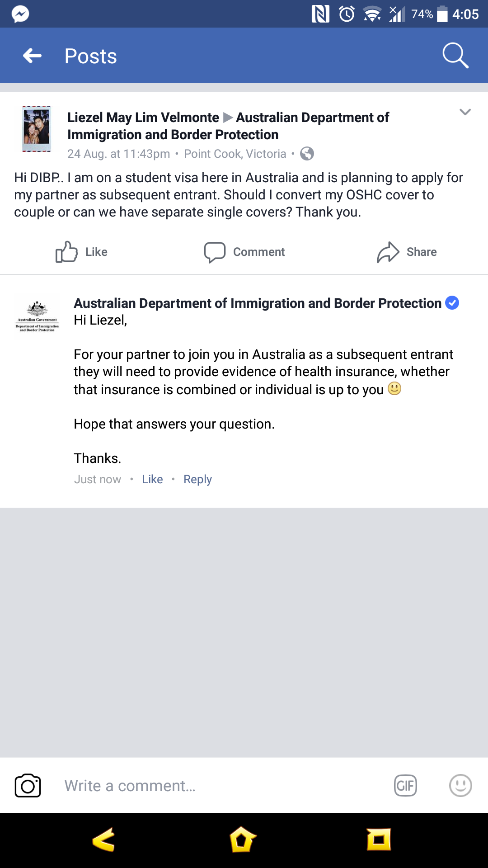
Task: Focus the Write a comment field
Action: 217,786
